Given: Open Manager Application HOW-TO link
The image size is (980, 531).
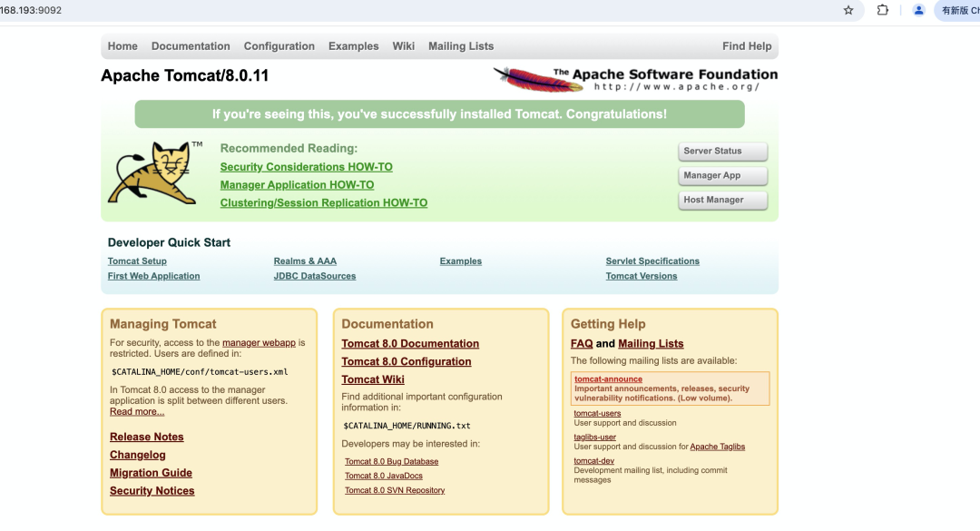Looking at the screenshot, I should 297,185.
